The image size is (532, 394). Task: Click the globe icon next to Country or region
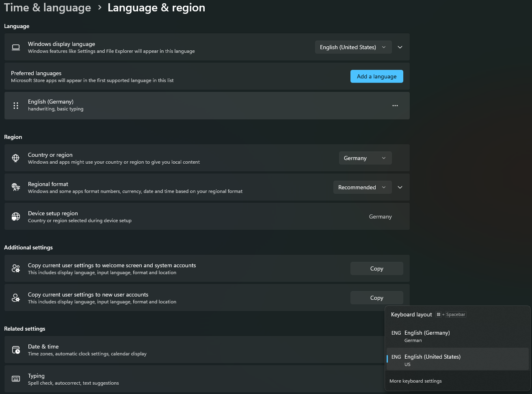point(15,158)
